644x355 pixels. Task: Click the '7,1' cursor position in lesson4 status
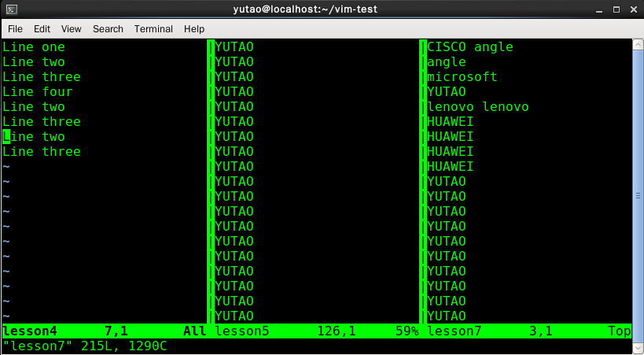pyautogui.click(x=116, y=331)
